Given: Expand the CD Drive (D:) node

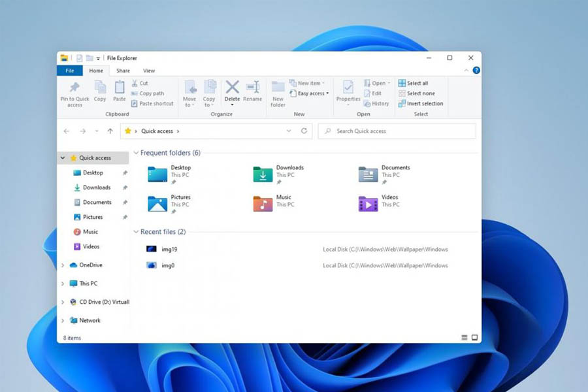Looking at the screenshot, I should pyautogui.click(x=63, y=302).
